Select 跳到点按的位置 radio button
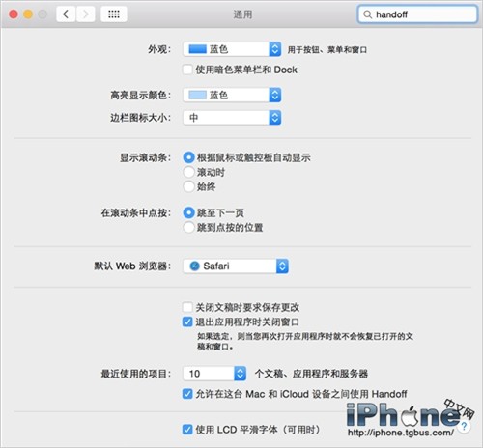The width and height of the screenshot is (483, 448). point(188,228)
